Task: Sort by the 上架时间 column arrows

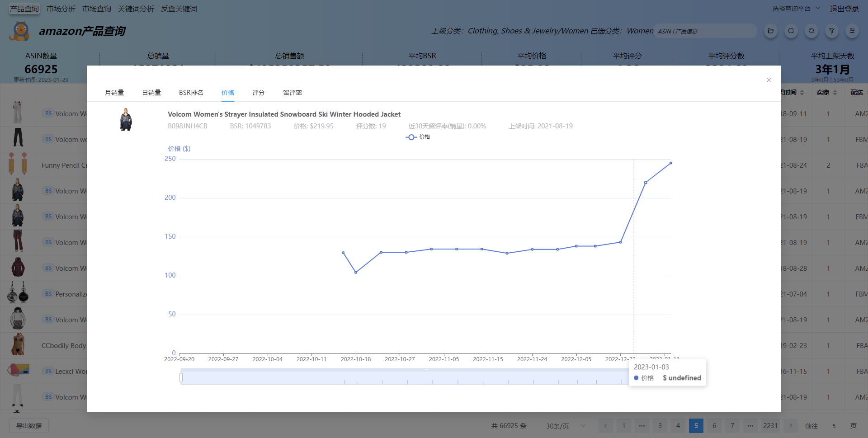Action: coord(802,93)
